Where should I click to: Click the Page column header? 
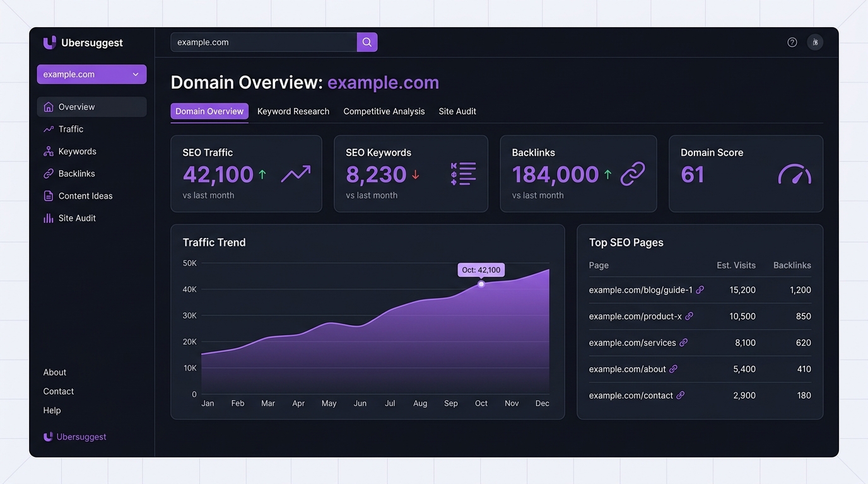(599, 265)
